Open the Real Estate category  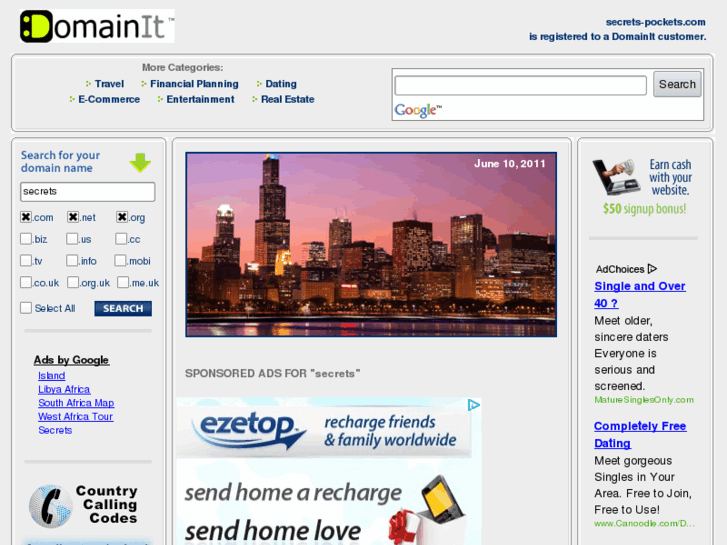[287, 99]
